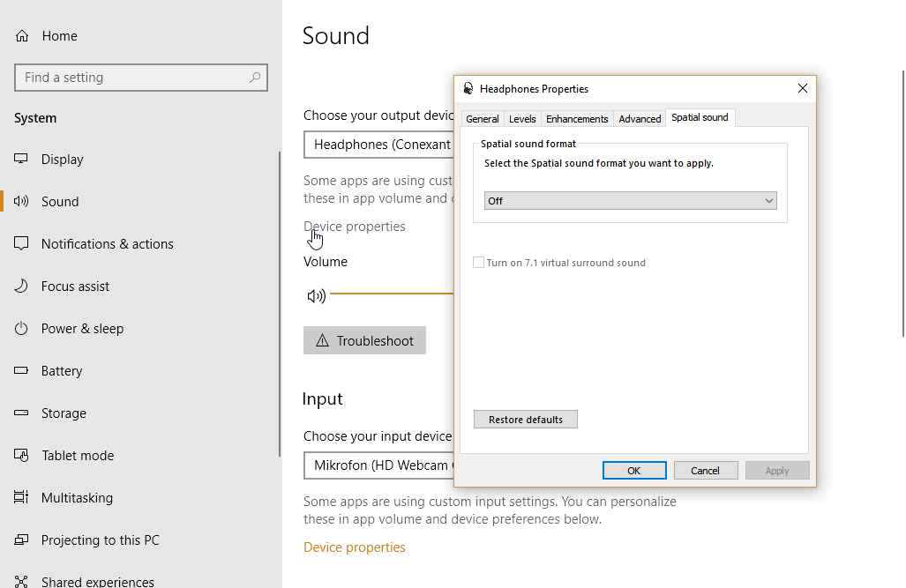906x588 pixels.
Task: Click the Focus assist moon icon
Action: pos(21,286)
